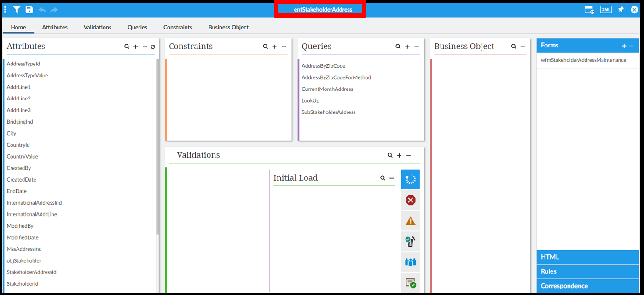
Task: Select the AddressTypeId attribute
Action: click(23, 64)
